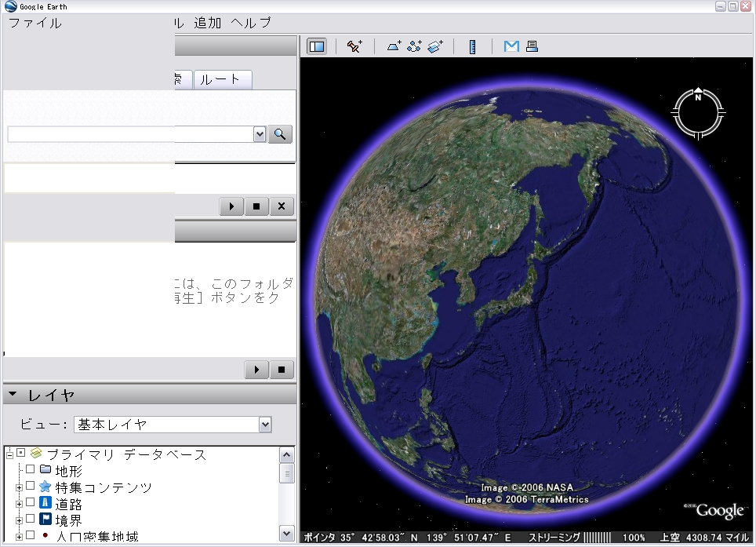This screenshot has width=756, height=547.
Task: Click the email envelope icon
Action: [x=511, y=46]
